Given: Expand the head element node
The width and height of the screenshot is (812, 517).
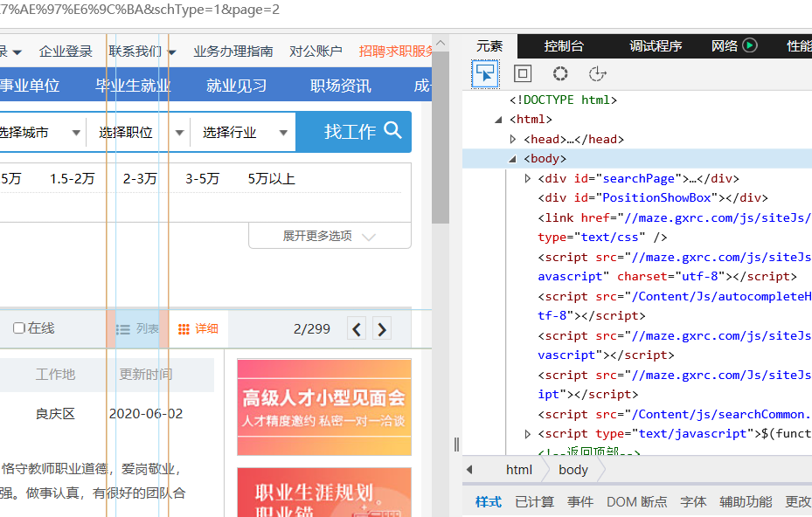Looking at the screenshot, I should [x=513, y=139].
